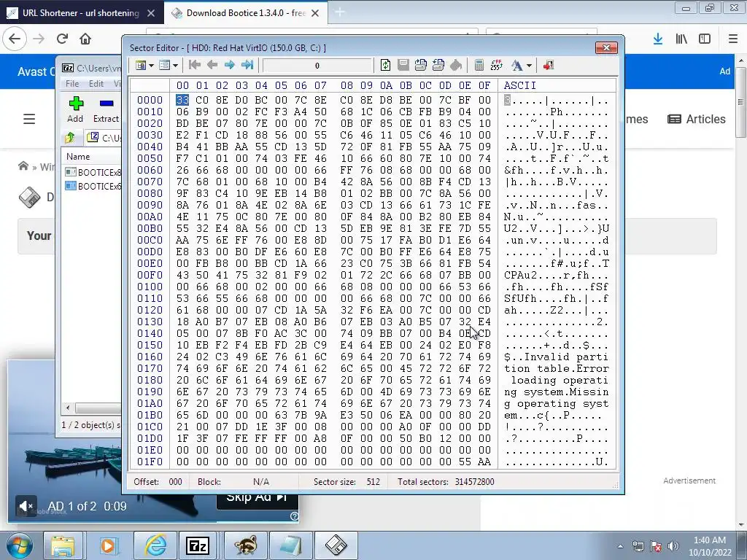Open the Edit menu in 7-Zip
The width and height of the screenshot is (747, 560).
coord(96,84)
